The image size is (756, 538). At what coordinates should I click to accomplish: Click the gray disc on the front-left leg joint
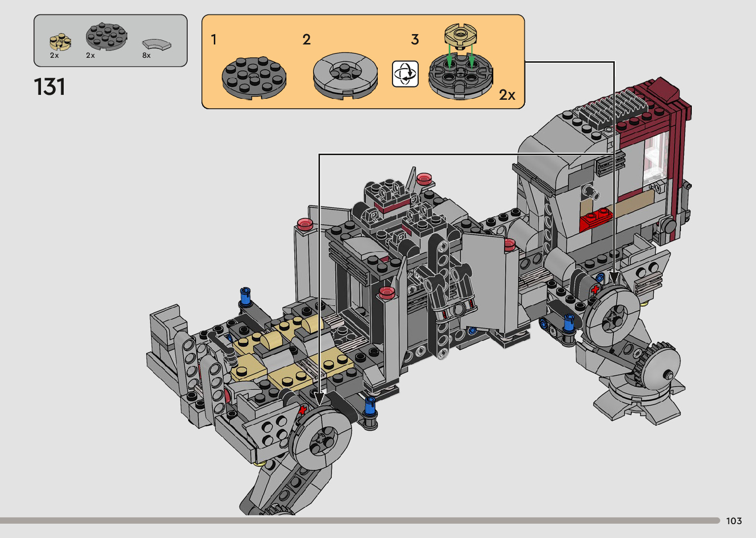pyautogui.click(x=321, y=438)
